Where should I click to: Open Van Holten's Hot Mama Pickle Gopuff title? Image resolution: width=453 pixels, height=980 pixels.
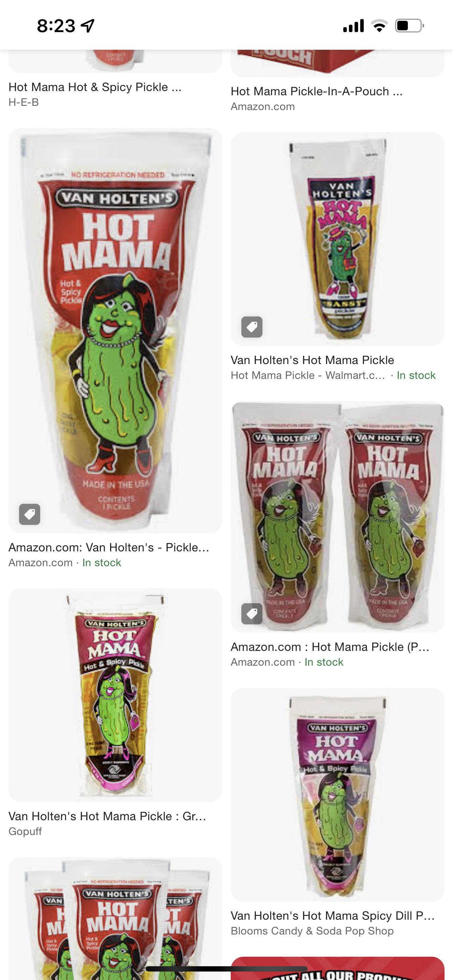pyautogui.click(x=107, y=816)
